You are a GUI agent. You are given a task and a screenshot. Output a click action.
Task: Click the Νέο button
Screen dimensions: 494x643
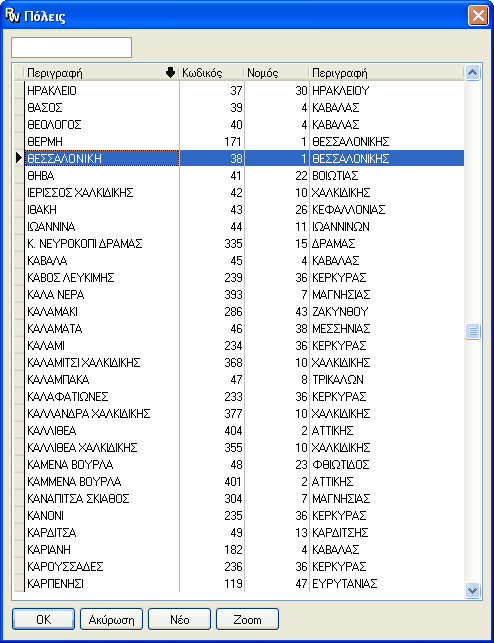180,619
